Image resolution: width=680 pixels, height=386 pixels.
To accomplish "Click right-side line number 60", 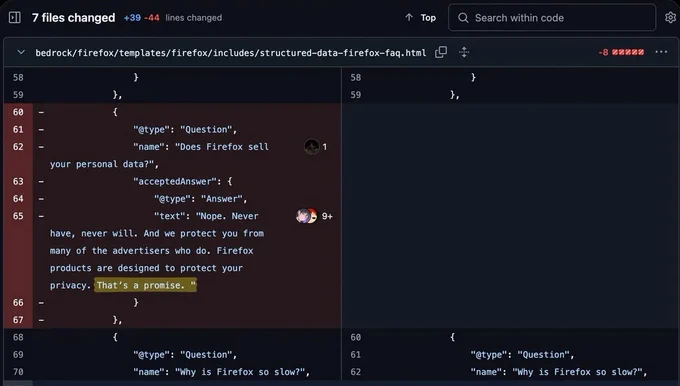I will click(x=356, y=337).
